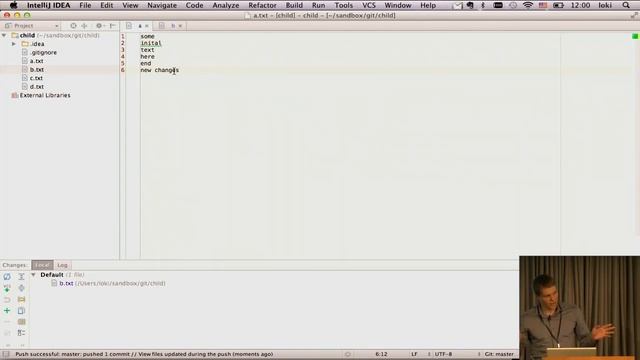This screenshot has width=640, height=360.
Task: Click Bluetooth icon in menu bar
Action: pyautogui.click(x=483, y=5)
